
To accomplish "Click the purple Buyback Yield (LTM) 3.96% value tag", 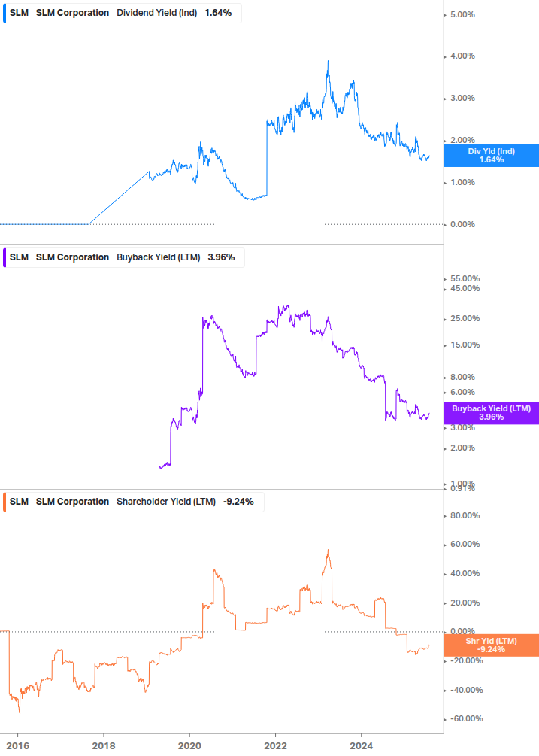I will 492,413.
